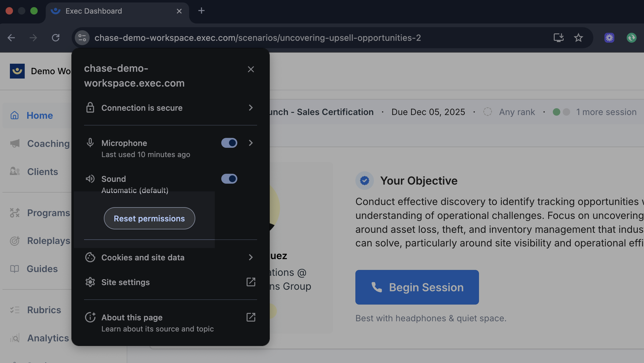The image size is (644, 363).
Task: Close the site information popup
Action: click(x=251, y=69)
